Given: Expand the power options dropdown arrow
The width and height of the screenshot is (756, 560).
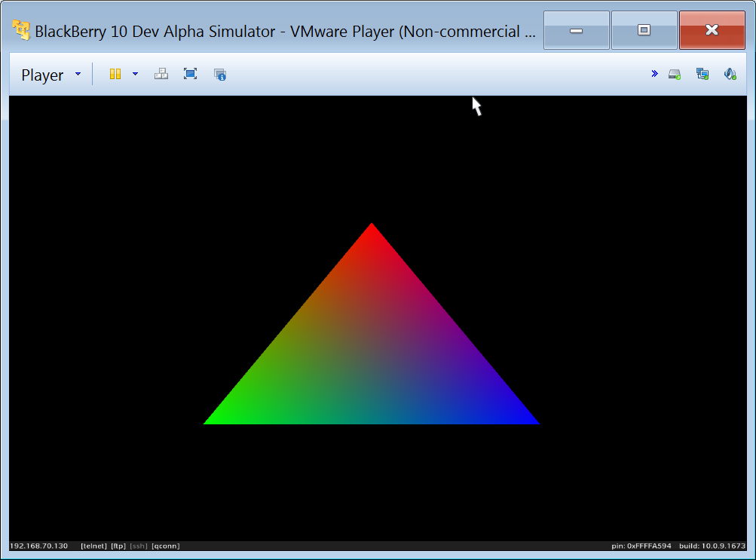Looking at the screenshot, I should [x=135, y=74].
